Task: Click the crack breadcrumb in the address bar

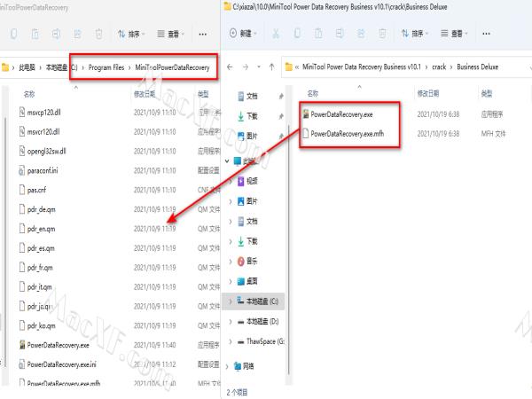Action: click(439, 66)
